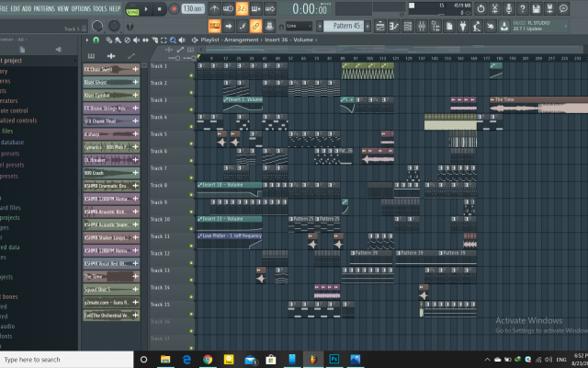Open the Pattern 45 selector dropdown
Screen dimensions: 588x368
click(343, 26)
